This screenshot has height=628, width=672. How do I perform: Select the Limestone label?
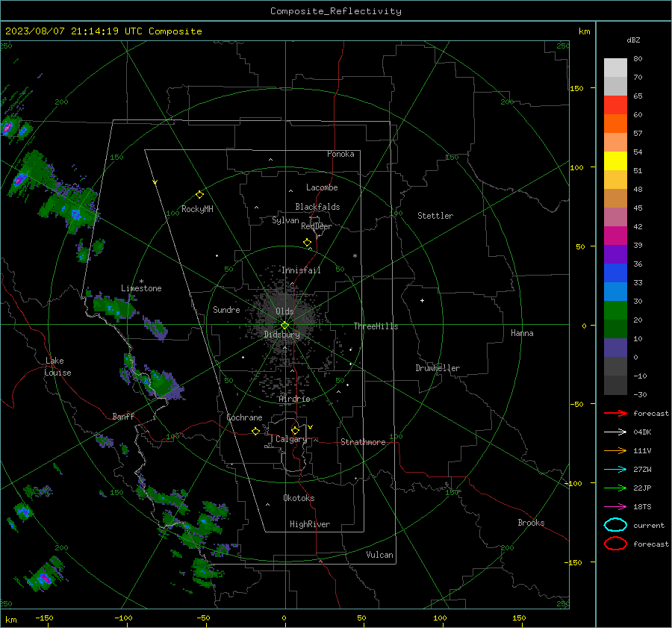point(141,288)
